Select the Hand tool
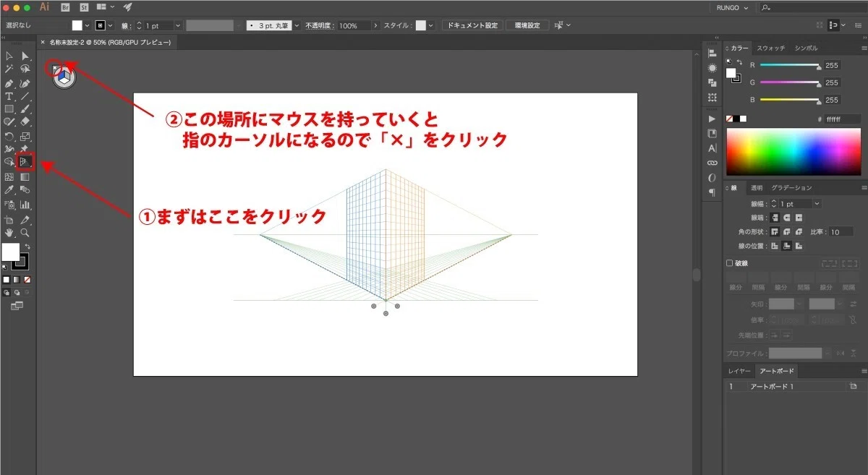 tap(9, 233)
